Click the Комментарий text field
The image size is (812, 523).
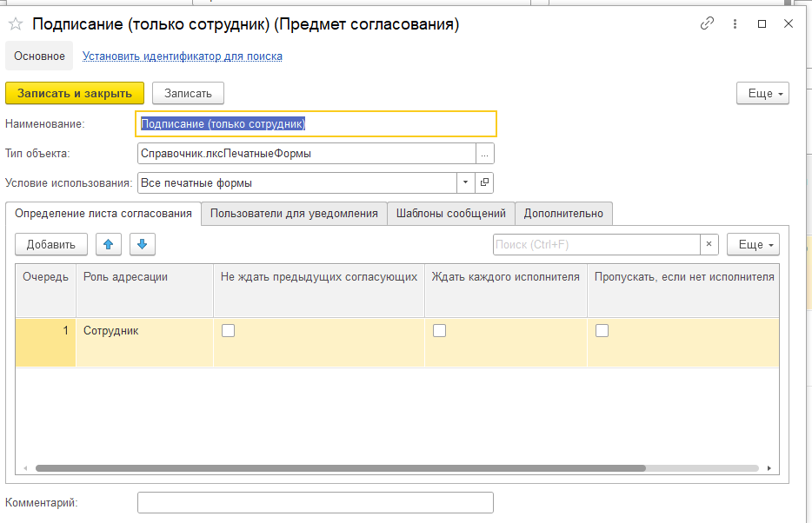(316, 502)
